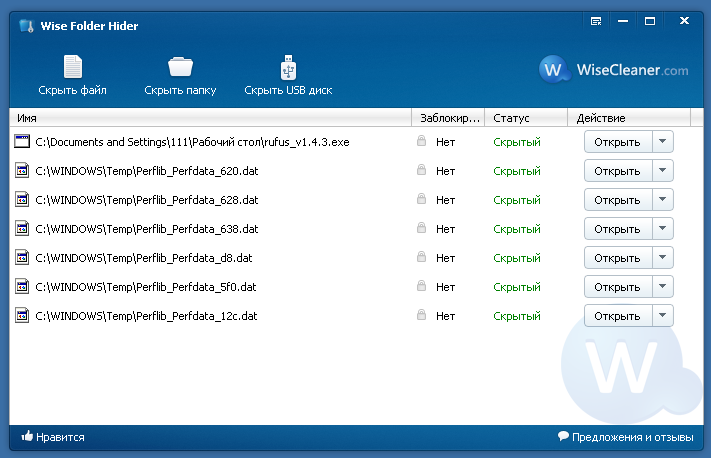Click the Скрыть папку folder icon
This screenshot has height=458, width=711.
pyautogui.click(x=180, y=67)
